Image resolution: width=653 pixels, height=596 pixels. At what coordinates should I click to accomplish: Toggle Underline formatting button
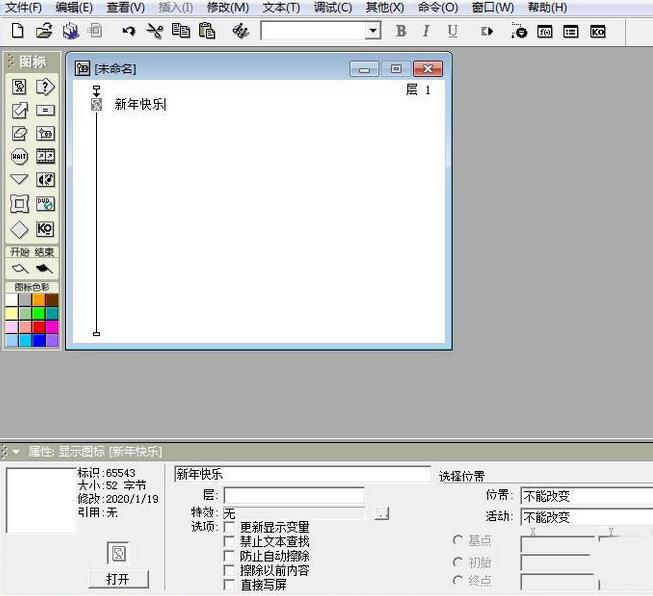[452, 31]
